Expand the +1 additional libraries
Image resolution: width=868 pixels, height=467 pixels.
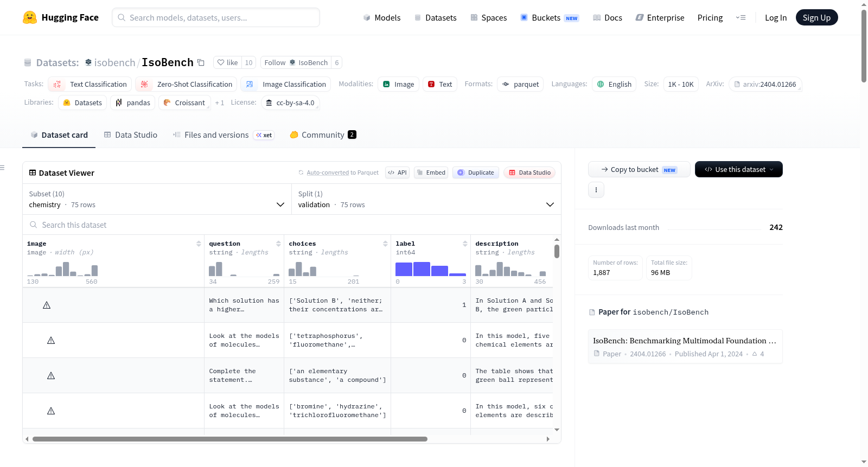pos(220,103)
